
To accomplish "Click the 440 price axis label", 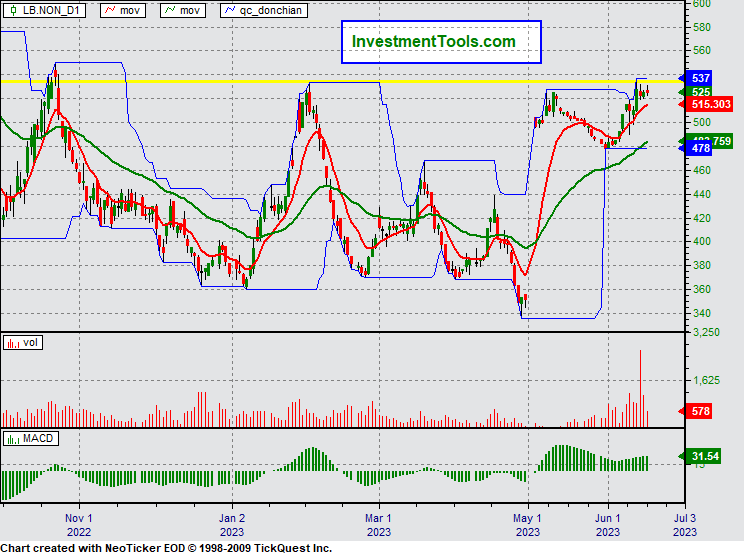I will click(701, 194).
